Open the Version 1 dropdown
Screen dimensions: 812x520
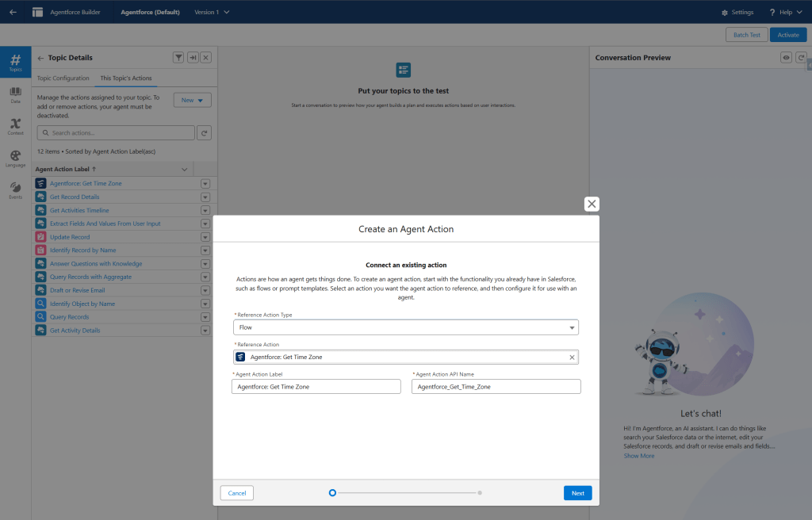click(212, 12)
